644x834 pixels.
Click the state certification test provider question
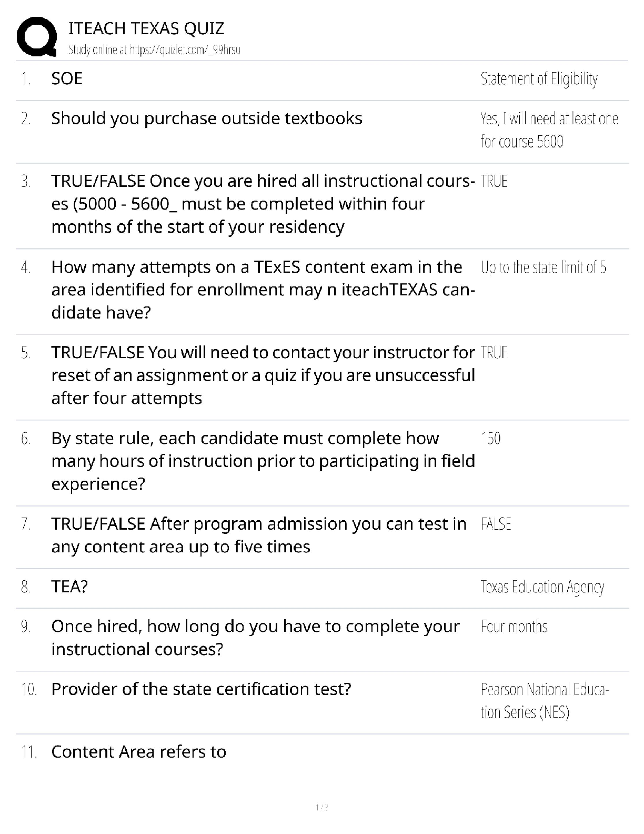coord(201,689)
